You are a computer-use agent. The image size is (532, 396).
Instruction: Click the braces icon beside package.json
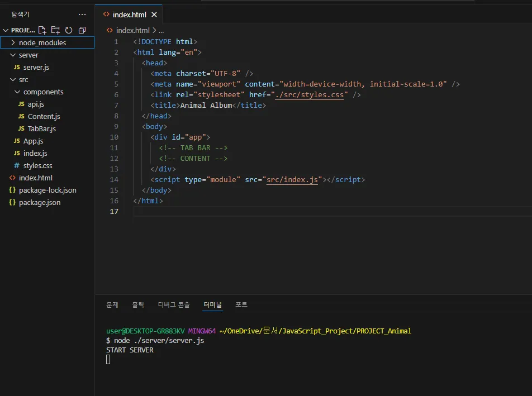12,202
